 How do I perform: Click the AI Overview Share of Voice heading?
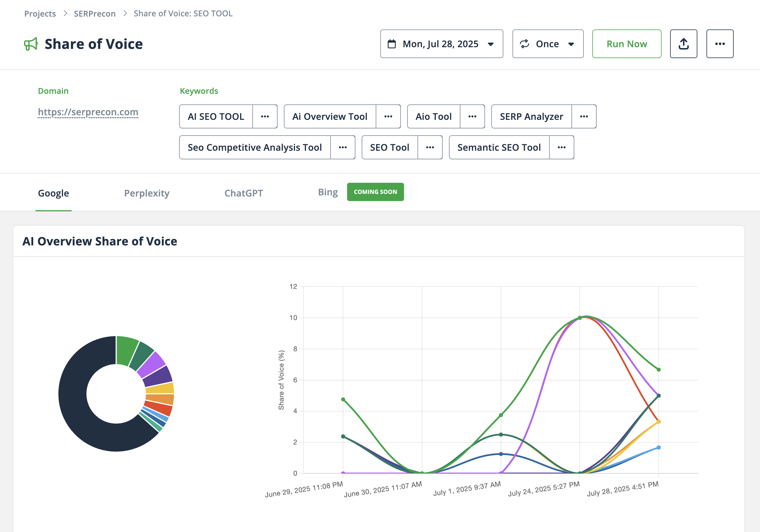100,241
